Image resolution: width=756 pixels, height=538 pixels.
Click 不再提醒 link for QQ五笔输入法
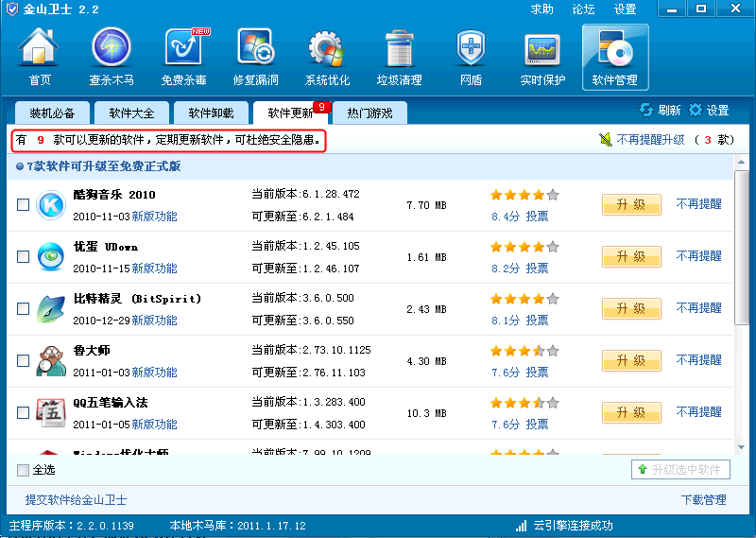(698, 412)
